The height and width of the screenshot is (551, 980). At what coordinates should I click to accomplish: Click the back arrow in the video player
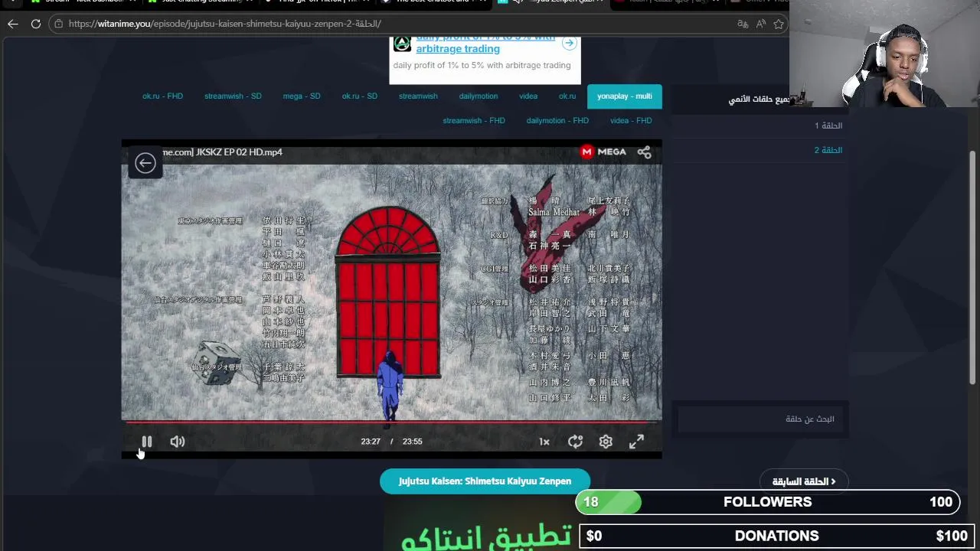pos(145,163)
